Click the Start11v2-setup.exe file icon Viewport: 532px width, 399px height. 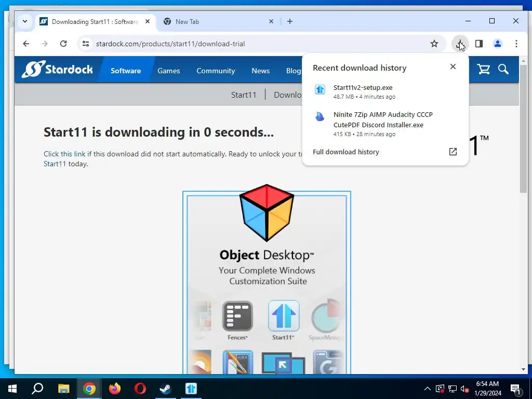[320, 89]
